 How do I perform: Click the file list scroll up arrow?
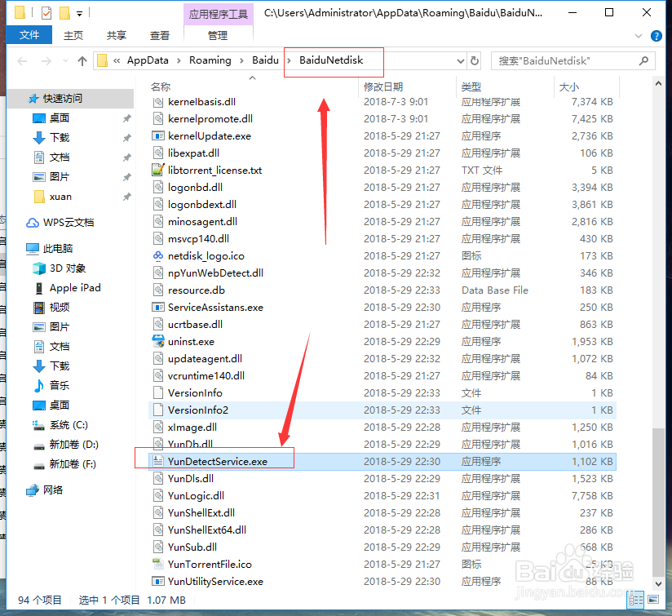coord(658,85)
